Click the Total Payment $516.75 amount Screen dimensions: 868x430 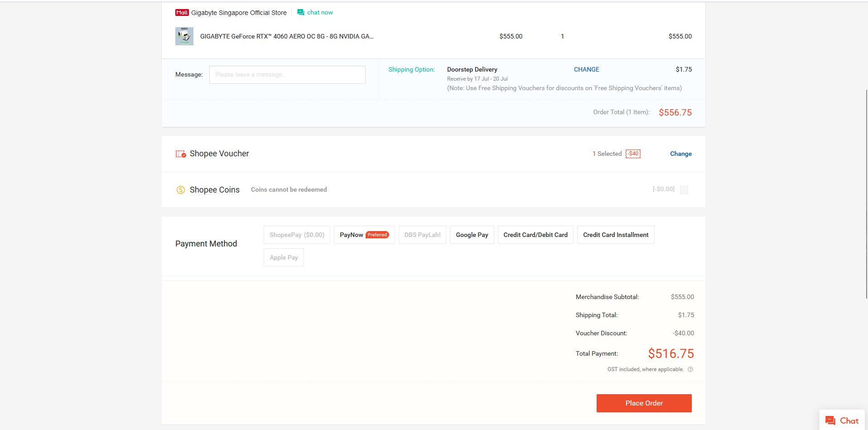pyautogui.click(x=670, y=353)
